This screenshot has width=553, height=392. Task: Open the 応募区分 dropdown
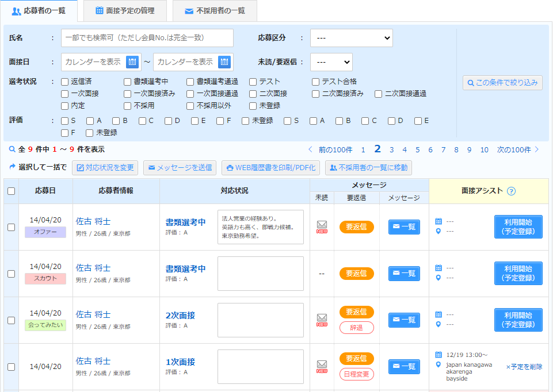tap(351, 38)
